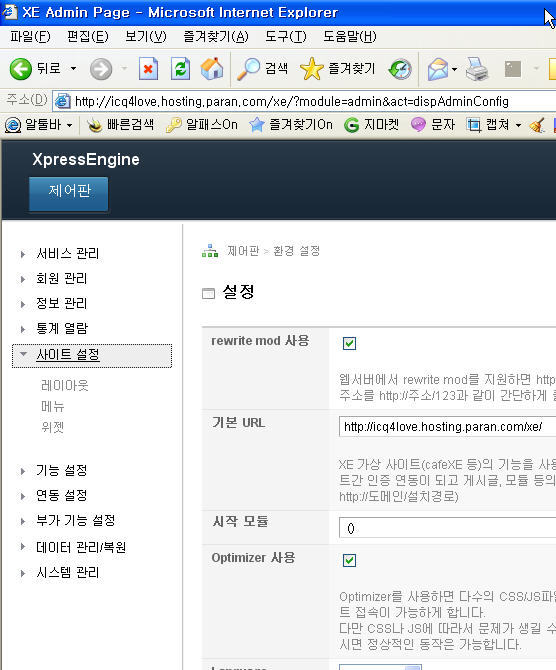Open the Mail icon dropdown arrow

point(454,69)
